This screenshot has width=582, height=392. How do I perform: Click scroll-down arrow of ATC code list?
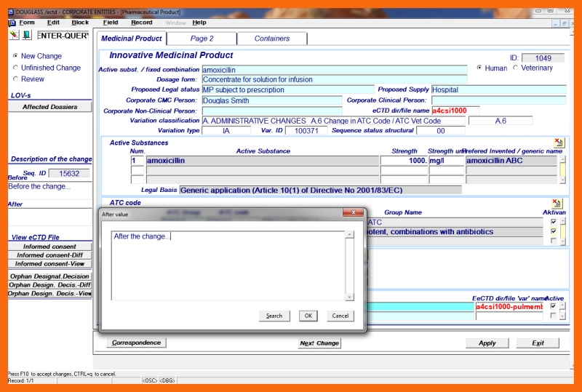[x=563, y=241]
